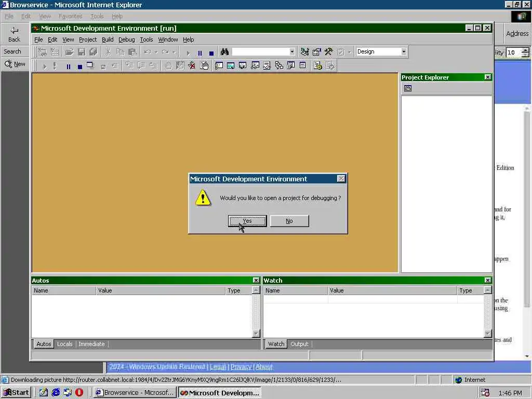Open the Build menu
Screen dimensions: 532x399
click(108, 39)
